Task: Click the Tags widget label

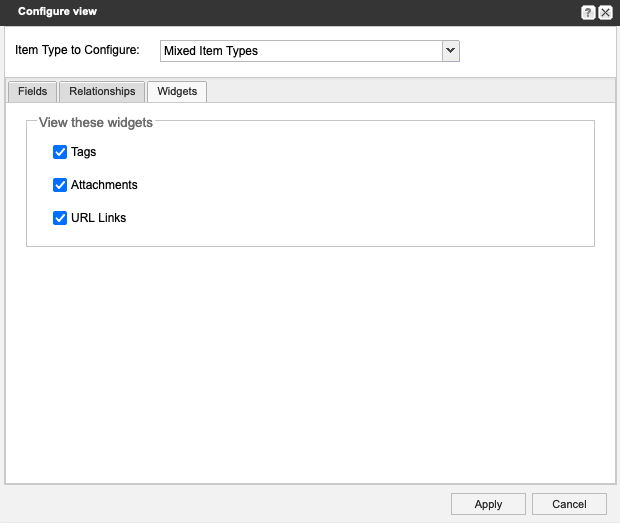Action: click(84, 152)
